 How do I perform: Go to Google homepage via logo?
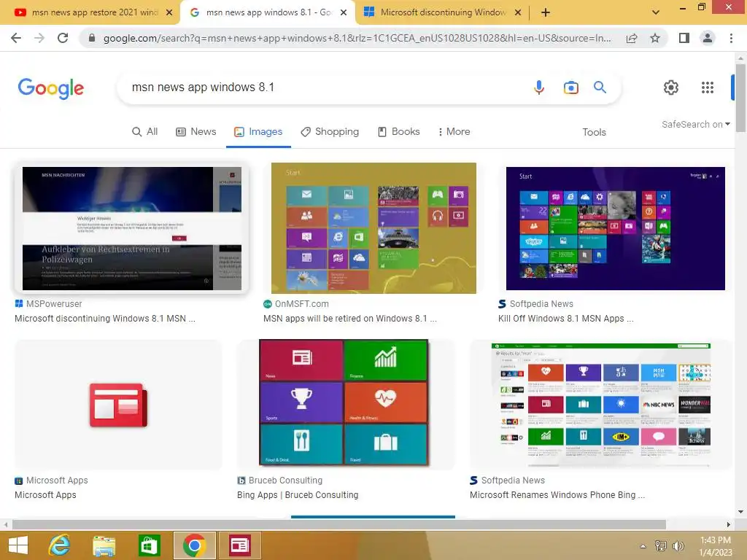tap(50, 88)
